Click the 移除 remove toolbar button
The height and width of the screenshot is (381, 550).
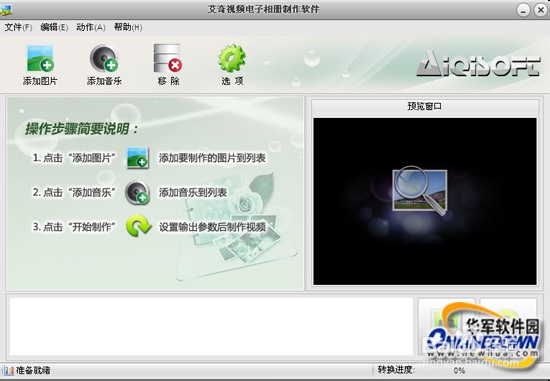point(168,65)
